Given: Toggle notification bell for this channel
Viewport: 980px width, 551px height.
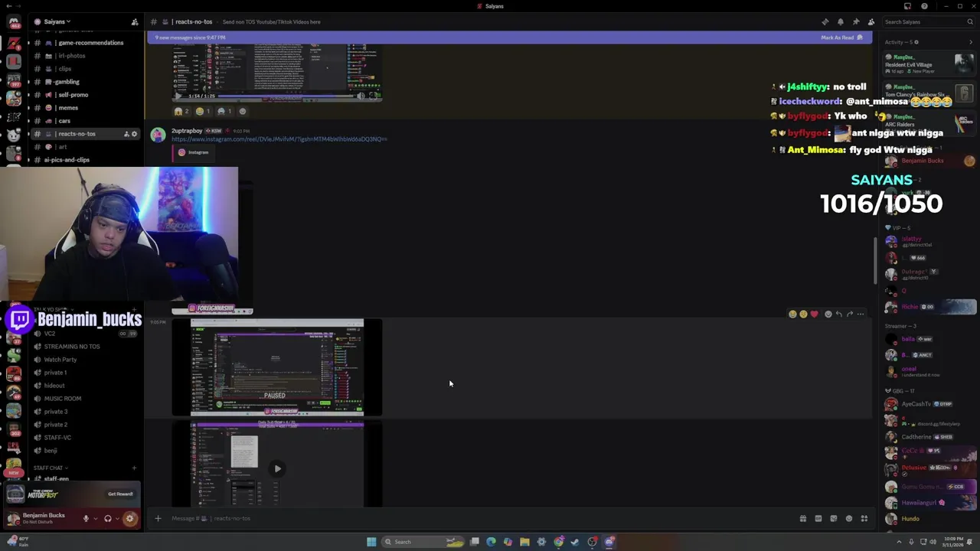Looking at the screenshot, I should click(841, 22).
